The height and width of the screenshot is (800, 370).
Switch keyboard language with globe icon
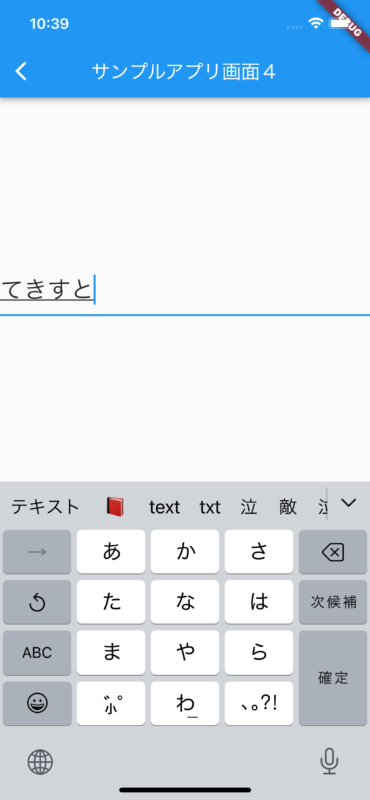pos(40,762)
